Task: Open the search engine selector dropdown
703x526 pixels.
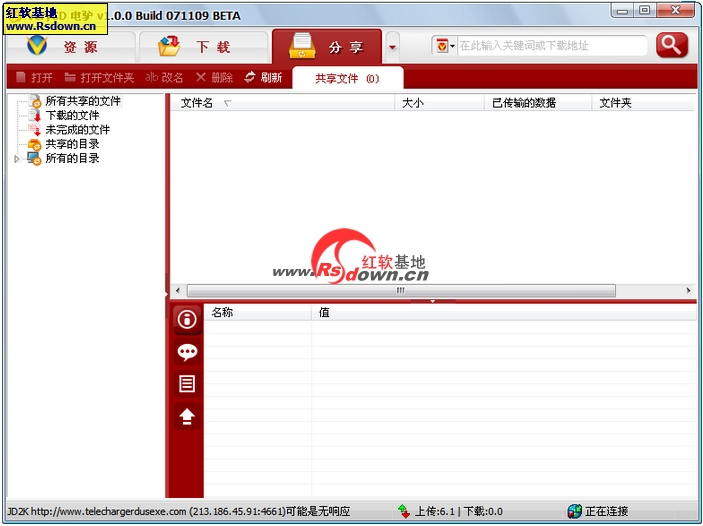Action: (445, 46)
